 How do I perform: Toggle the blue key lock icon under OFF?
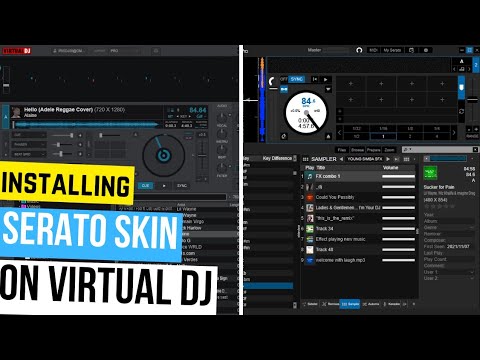(x=284, y=89)
